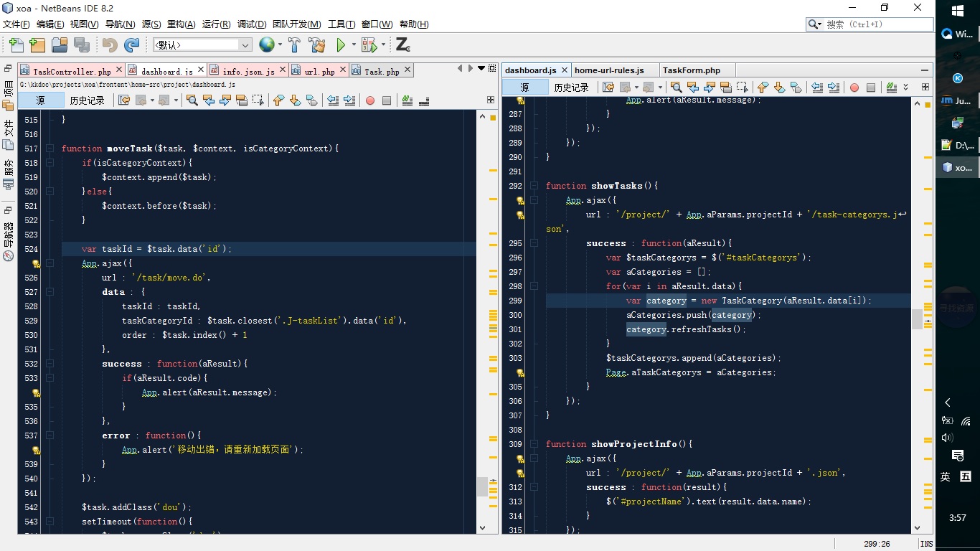The width and height of the screenshot is (980, 551).
Task: Open the Debug Project dropdown arrow
Action: (x=383, y=45)
